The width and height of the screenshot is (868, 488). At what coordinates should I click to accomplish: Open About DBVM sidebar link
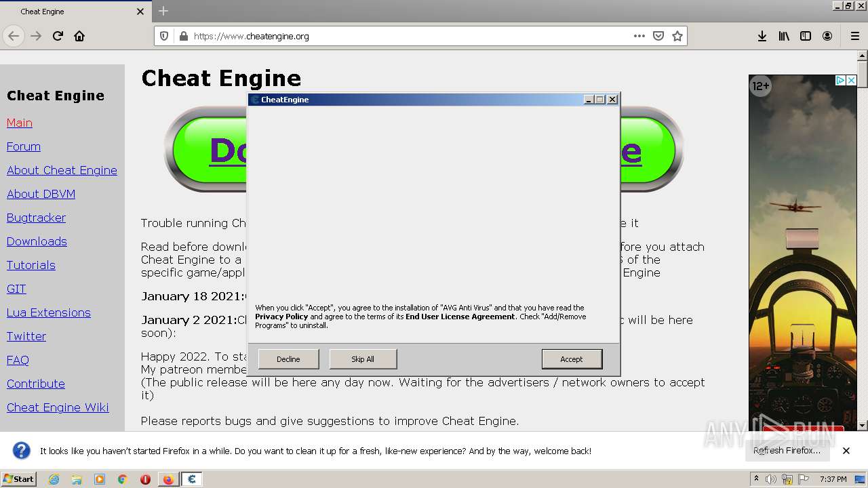point(41,194)
